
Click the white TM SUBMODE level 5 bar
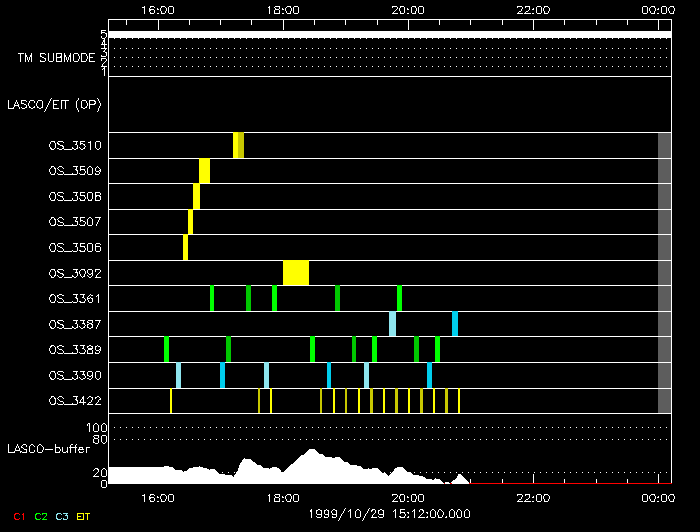click(388, 35)
